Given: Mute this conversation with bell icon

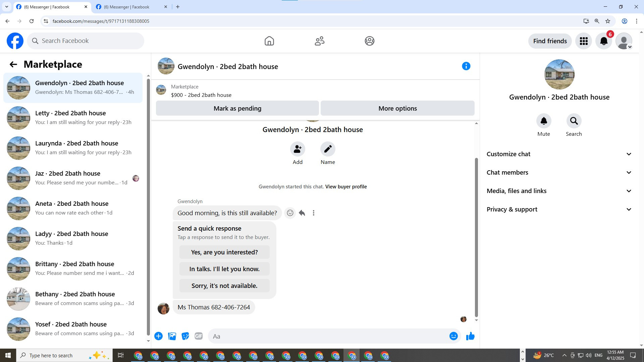Looking at the screenshot, I should click(543, 121).
